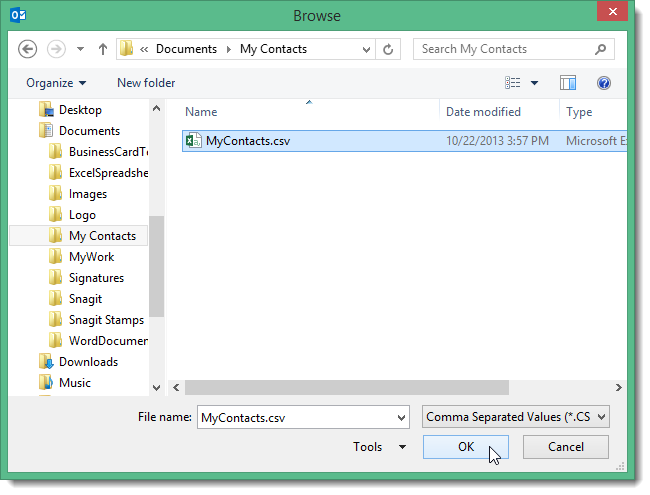650x495 pixels.
Task: Click the search magnifier icon
Action: (x=600, y=49)
